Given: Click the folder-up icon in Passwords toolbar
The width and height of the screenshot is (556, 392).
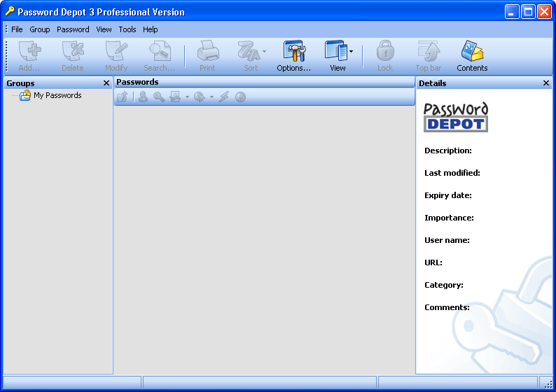Looking at the screenshot, I should click(123, 97).
